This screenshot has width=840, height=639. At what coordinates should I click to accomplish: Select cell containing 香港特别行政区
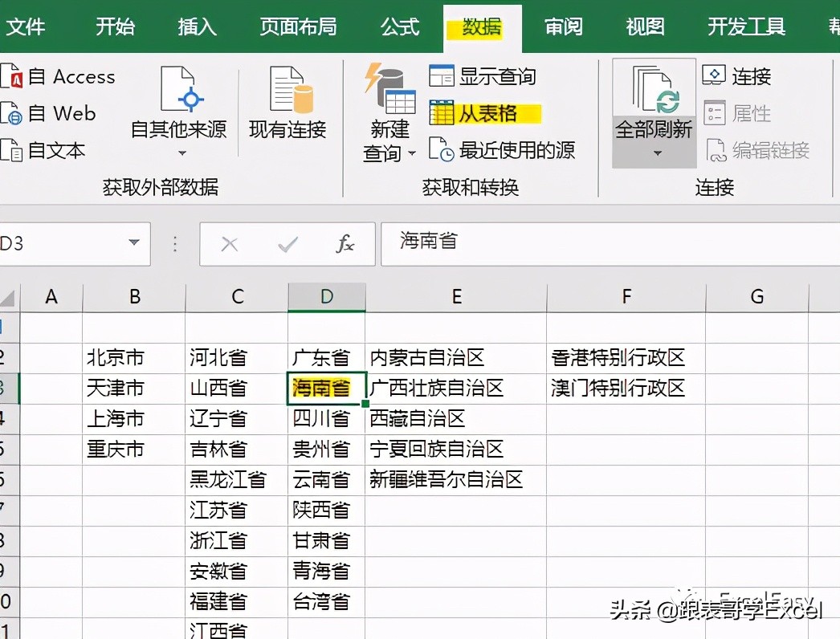[626, 358]
